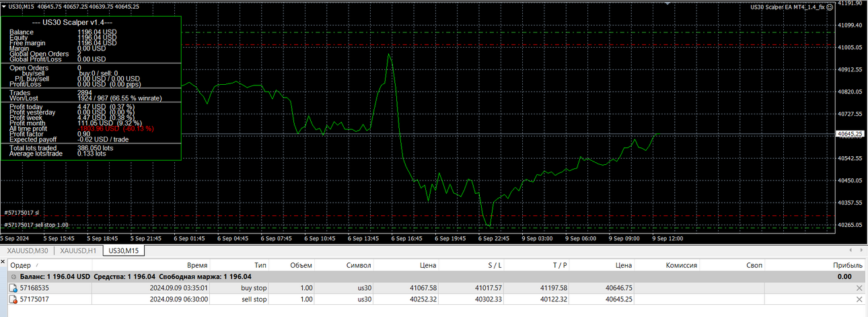868x317 pixels.
Task: Click the stop loss value 40302.33
Action: [x=488, y=300]
